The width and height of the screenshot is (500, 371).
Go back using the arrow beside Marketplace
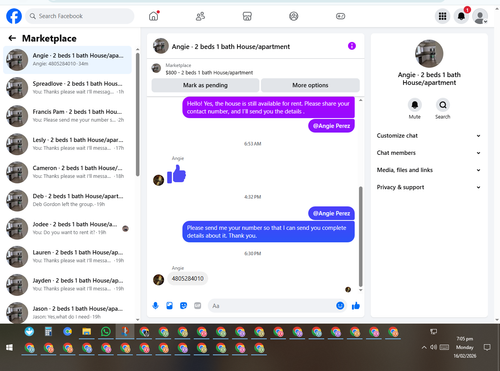click(12, 38)
